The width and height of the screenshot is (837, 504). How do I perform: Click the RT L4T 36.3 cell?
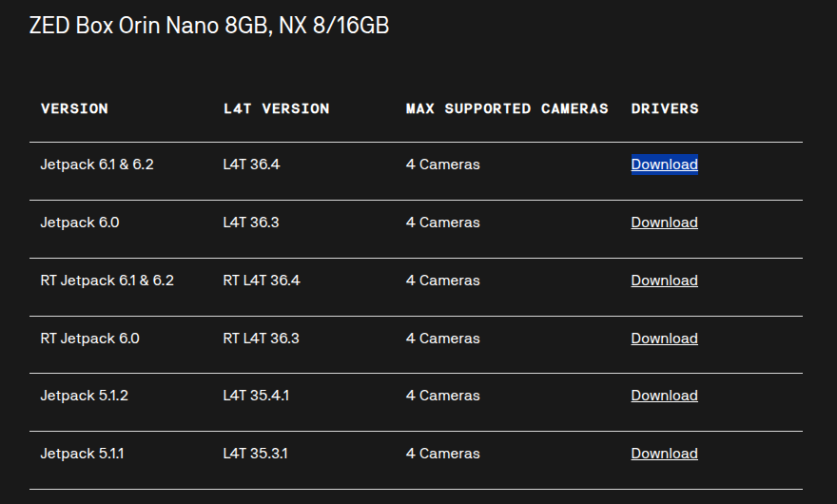(x=262, y=339)
